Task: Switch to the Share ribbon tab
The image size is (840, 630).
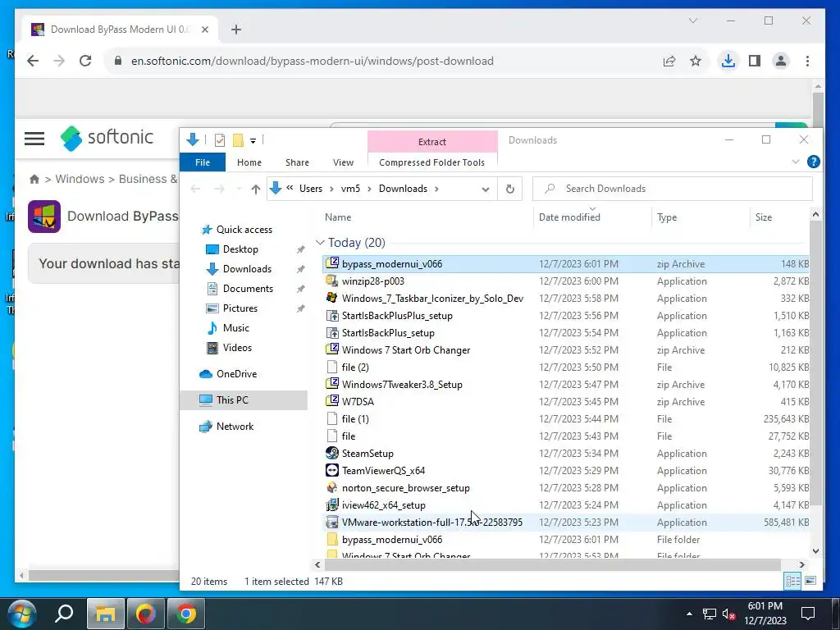Action: [297, 162]
